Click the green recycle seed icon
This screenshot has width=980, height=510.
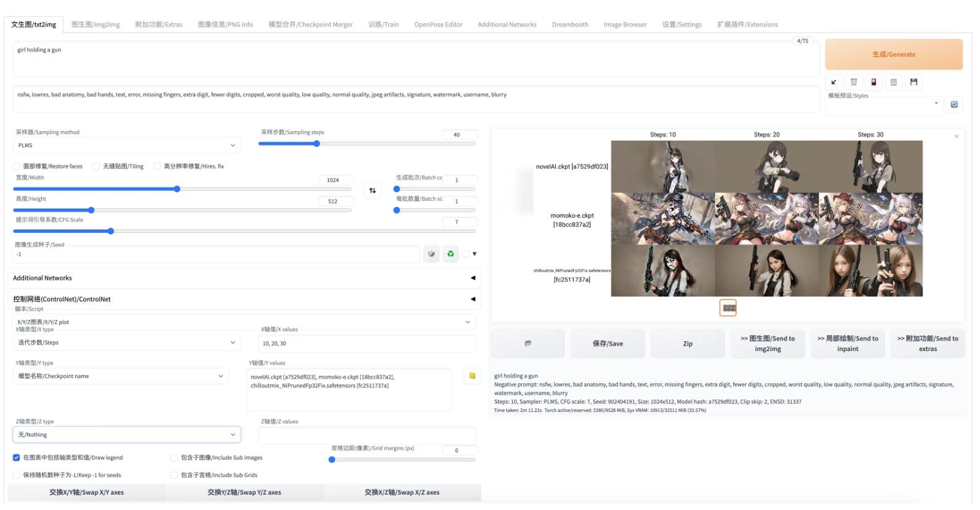[x=451, y=254]
